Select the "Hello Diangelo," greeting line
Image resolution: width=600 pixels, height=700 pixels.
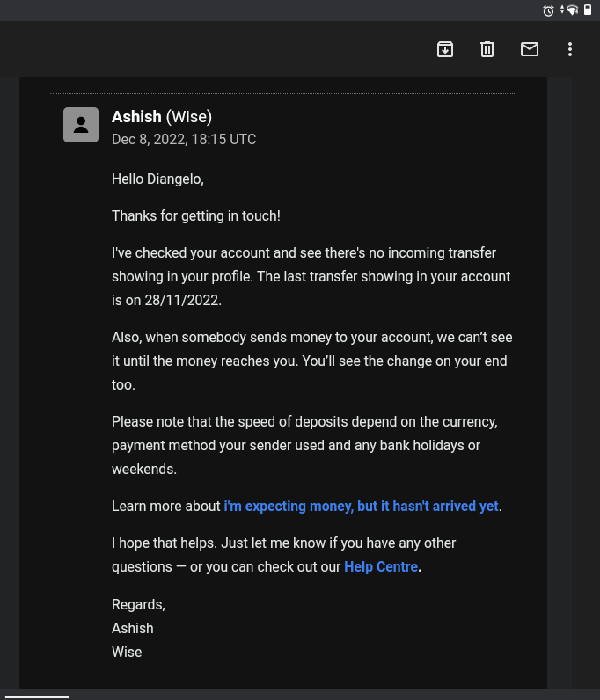tap(157, 179)
